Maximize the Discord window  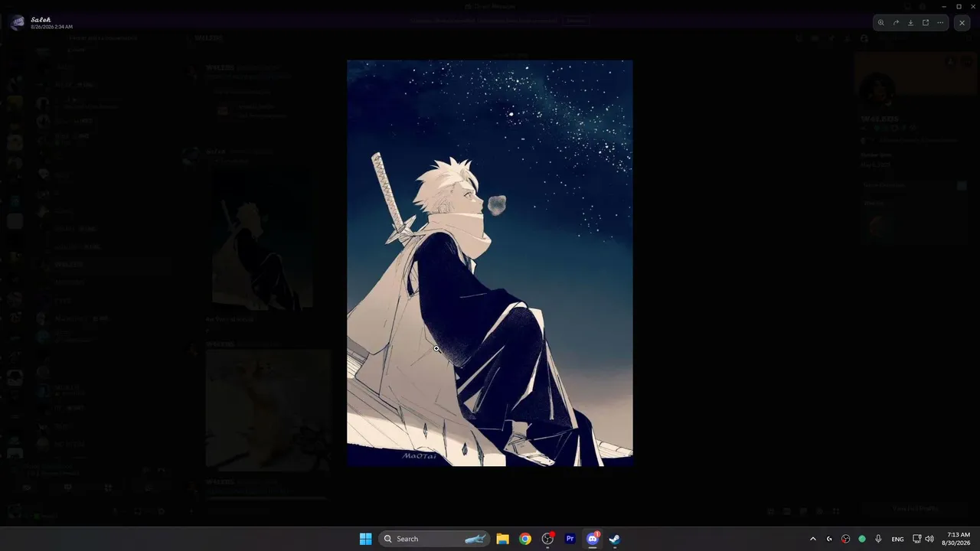(x=959, y=6)
